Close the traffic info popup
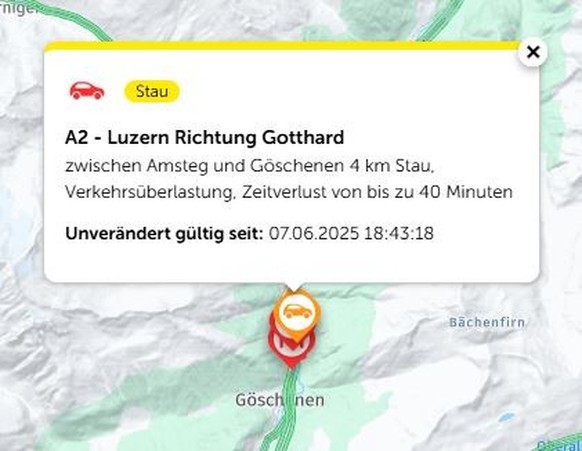 (533, 52)
